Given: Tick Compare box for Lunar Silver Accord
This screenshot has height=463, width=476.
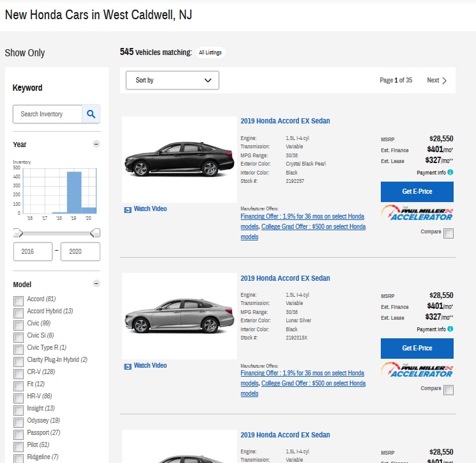Looking at the screenshot, I should tap(449, 390).
